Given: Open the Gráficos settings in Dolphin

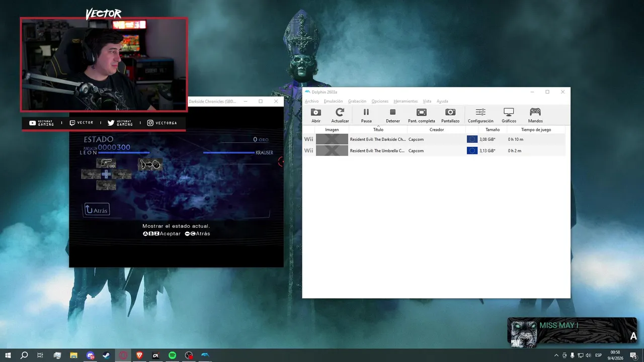Looking at the screenshot, I should (509, 115).
